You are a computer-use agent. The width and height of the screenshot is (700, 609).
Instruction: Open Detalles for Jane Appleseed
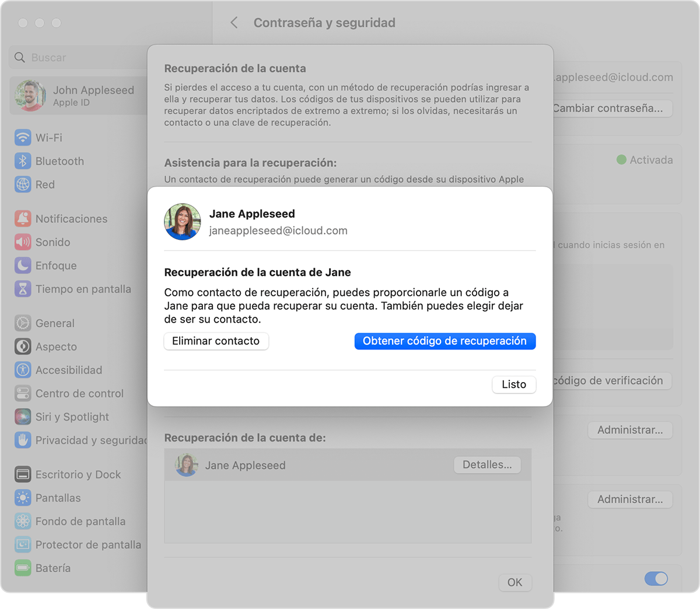pos(487,465)
